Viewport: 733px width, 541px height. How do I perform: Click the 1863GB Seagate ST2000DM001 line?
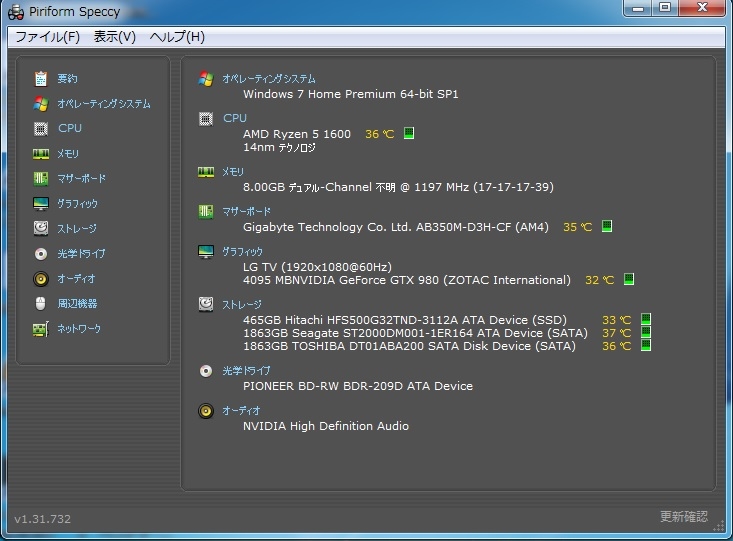415,333
